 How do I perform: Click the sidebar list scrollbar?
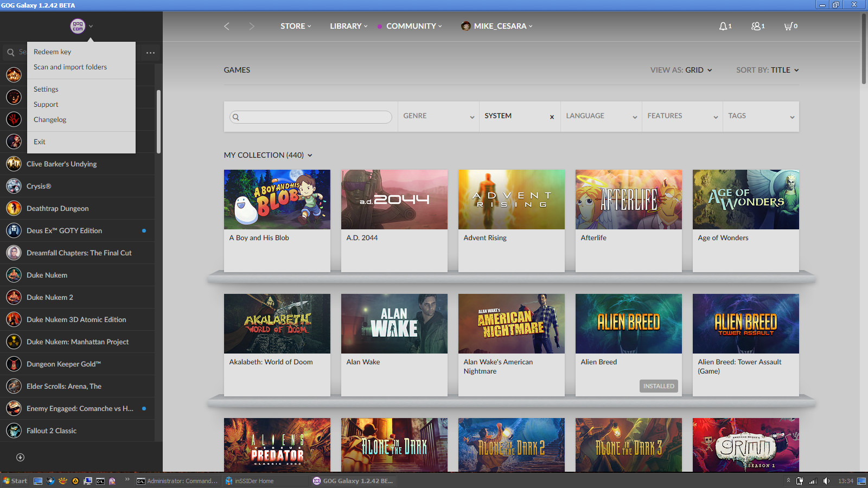(x=158, y=122)
